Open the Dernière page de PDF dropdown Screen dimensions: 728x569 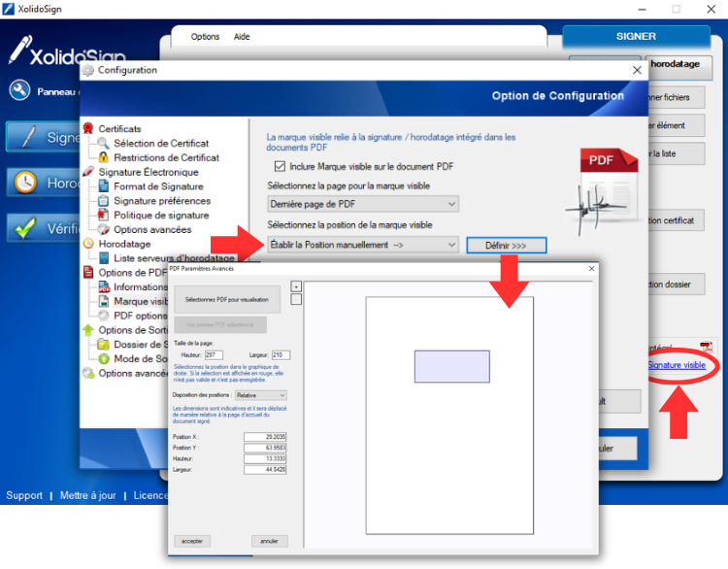point(363,204)
